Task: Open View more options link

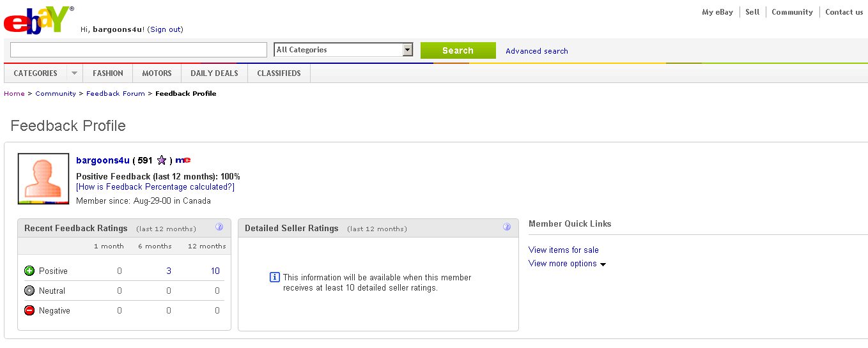Action: tap(562, 263)
